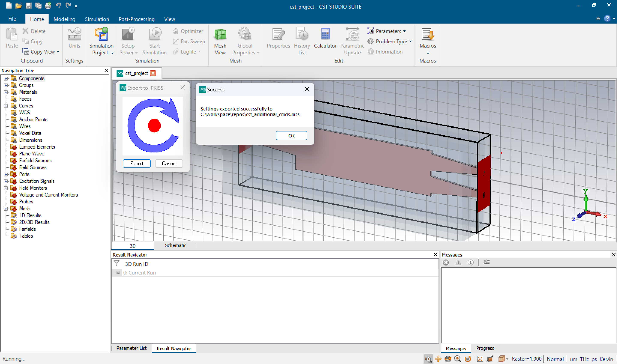Click the pan view arrows icon
Image resolution: width=617 pixels, height=364 pixels.
[x=438, y=359]
